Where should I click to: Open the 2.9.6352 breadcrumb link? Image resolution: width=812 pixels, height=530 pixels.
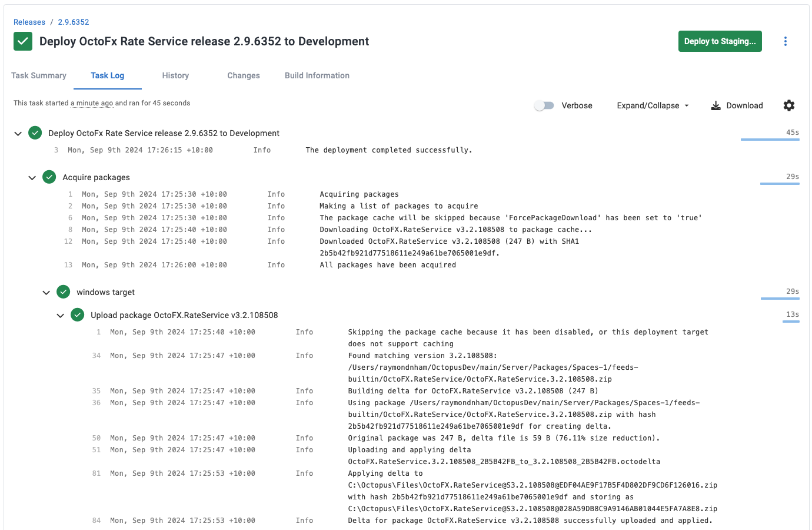pyautogui.click(x=74, y=22)
